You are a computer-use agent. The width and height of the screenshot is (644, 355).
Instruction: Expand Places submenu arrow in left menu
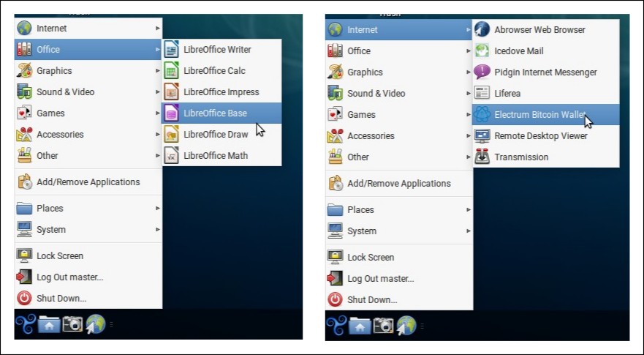pos(157,208)
